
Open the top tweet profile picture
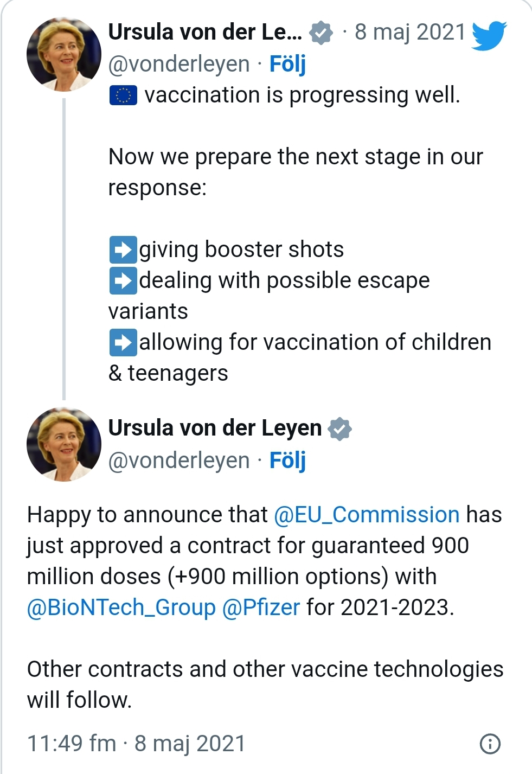pyautogui.click(x=64, y=54)
